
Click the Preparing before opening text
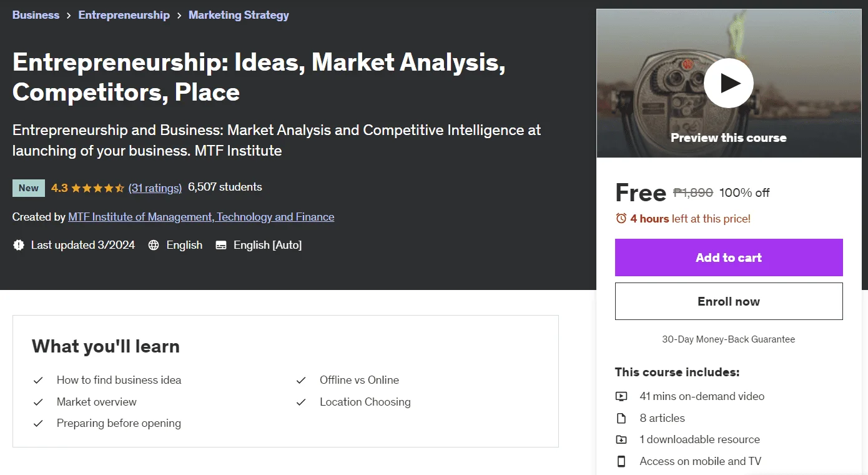pyautogui.click(x=119, y=423)
